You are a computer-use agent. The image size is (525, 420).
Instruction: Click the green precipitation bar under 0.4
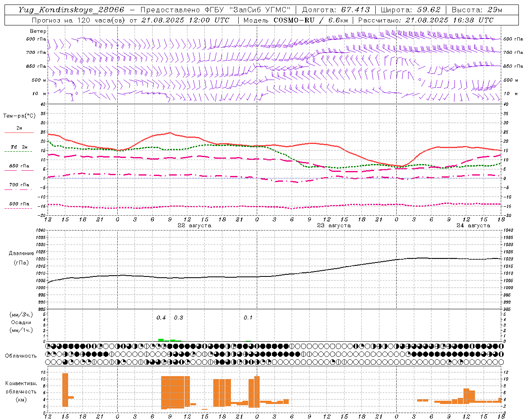[161, 340]
